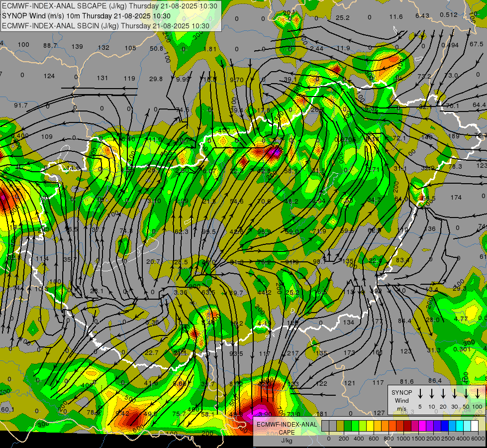Click the map value 81.6
The width and height of the screenshot is (487, 448).
(407, 381)
